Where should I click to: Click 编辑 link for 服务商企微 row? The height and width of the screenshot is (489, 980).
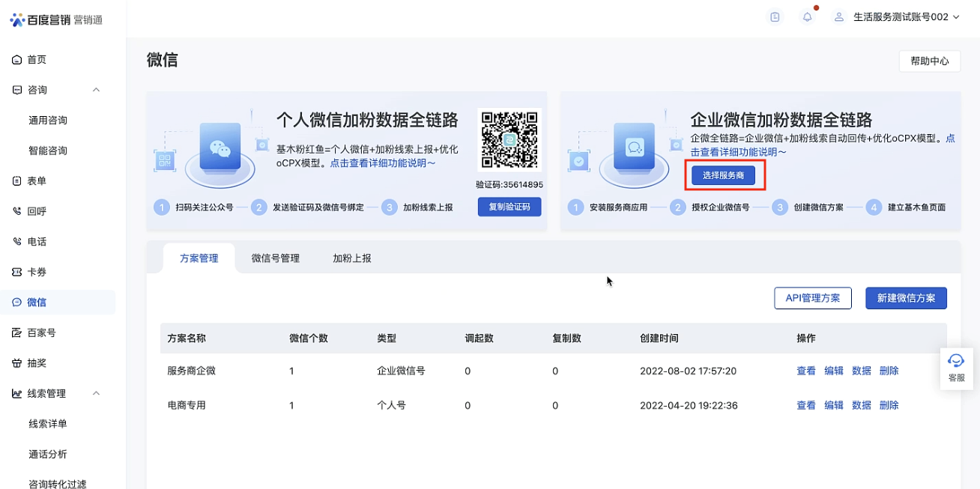[833, 371]
